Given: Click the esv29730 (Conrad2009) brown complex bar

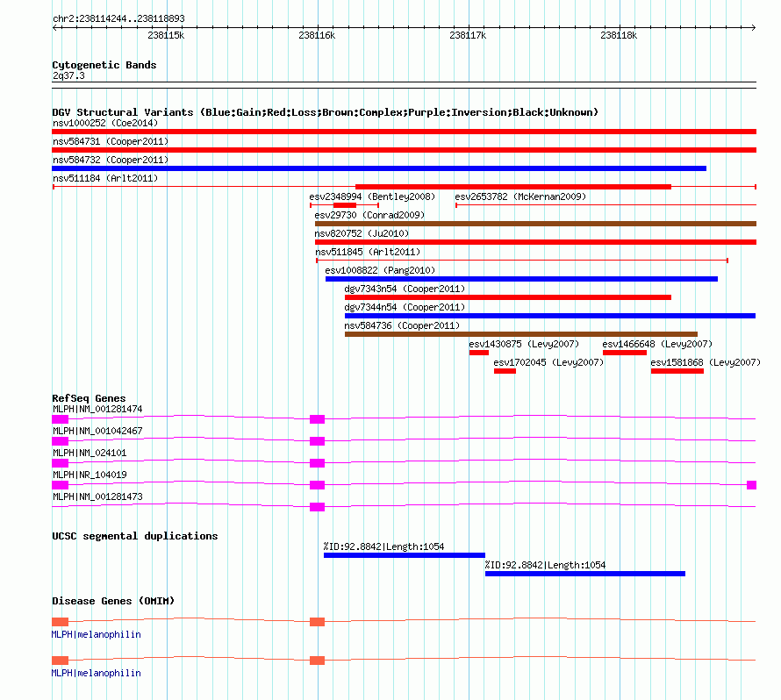Looking at the screenshot, I should (x=535, y=224).
